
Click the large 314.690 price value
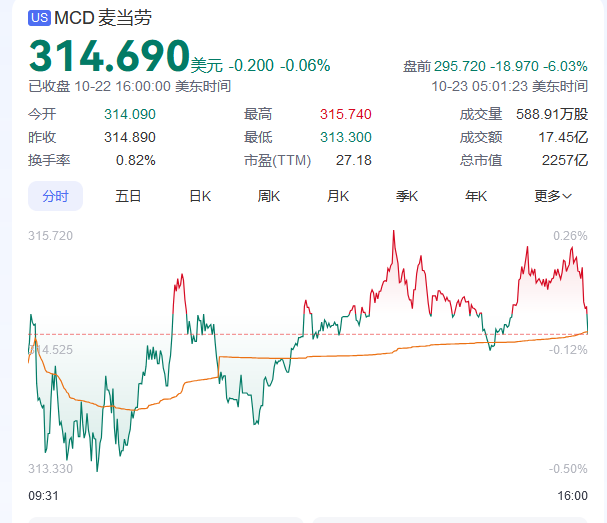109,56
